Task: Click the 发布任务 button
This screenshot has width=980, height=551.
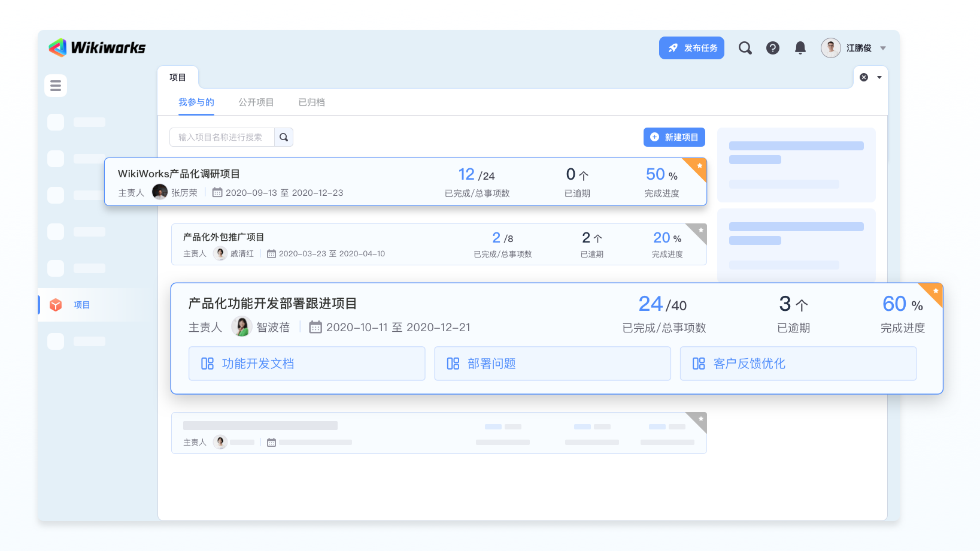Action: click(691, 48)
